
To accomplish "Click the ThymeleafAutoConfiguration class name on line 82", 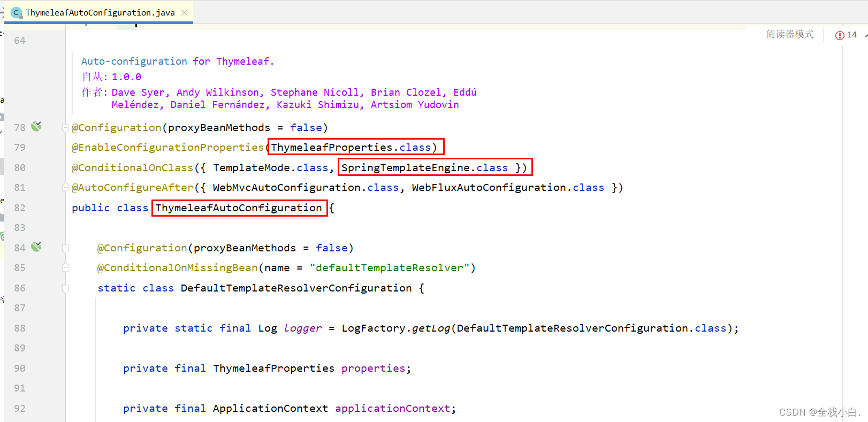I will pos(239,208).
